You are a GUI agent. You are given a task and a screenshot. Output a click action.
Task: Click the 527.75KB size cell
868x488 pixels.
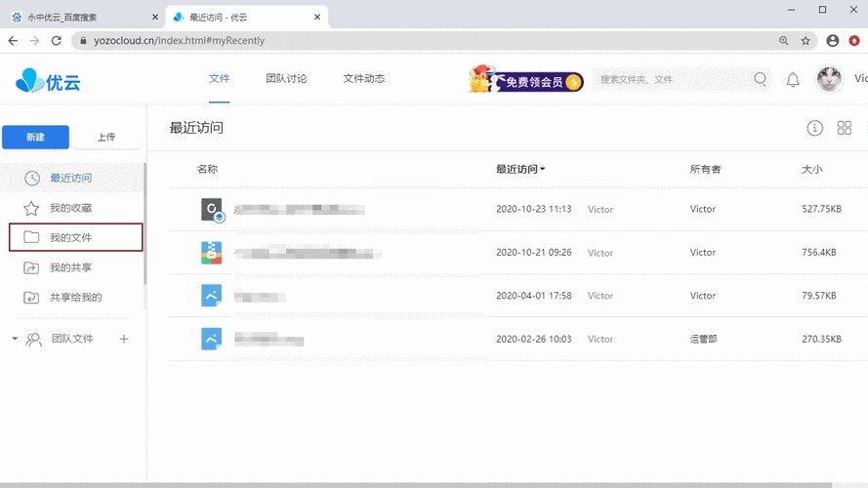[821, 209]
